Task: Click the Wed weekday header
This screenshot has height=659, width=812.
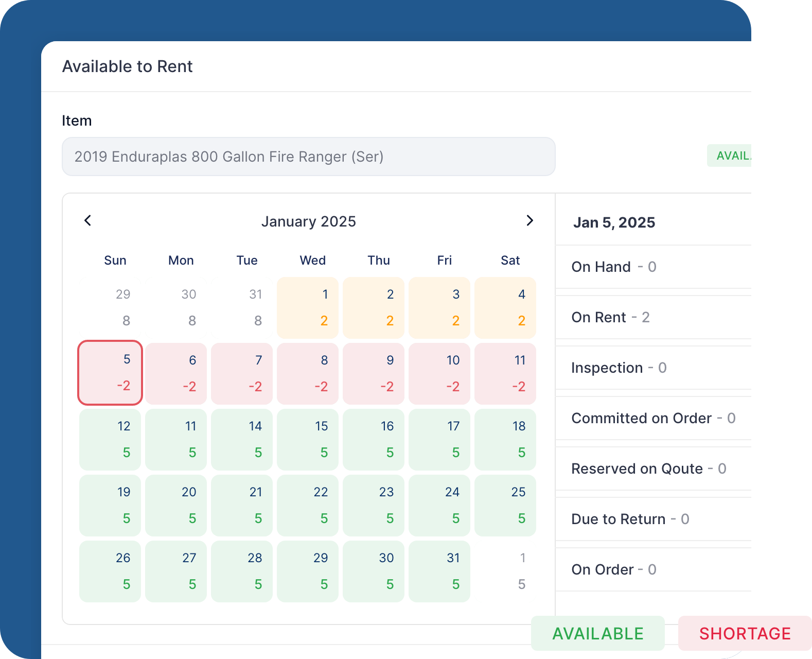Action: point(313,261)
